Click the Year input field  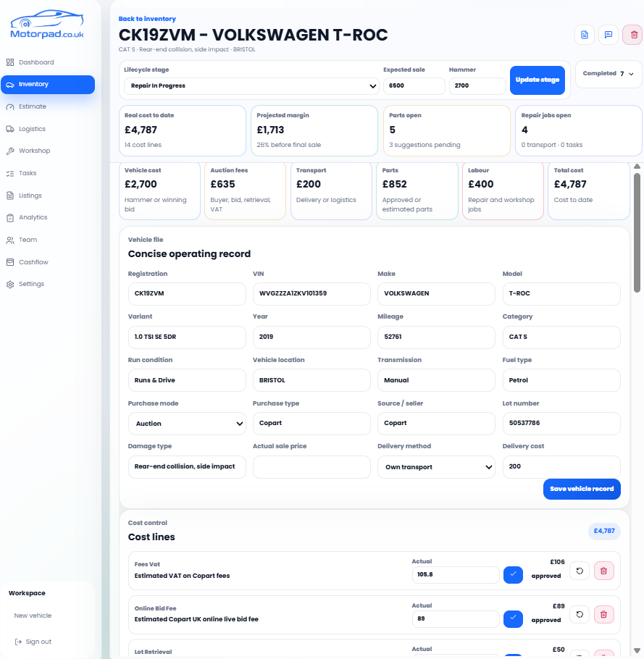[311, 337]
